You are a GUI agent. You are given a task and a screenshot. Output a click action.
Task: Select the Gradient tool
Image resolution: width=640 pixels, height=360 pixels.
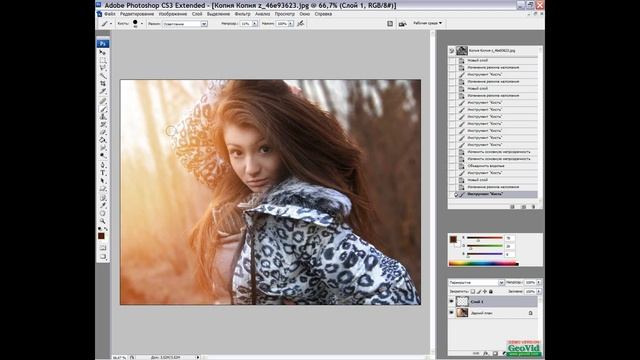tap(102, 140)
